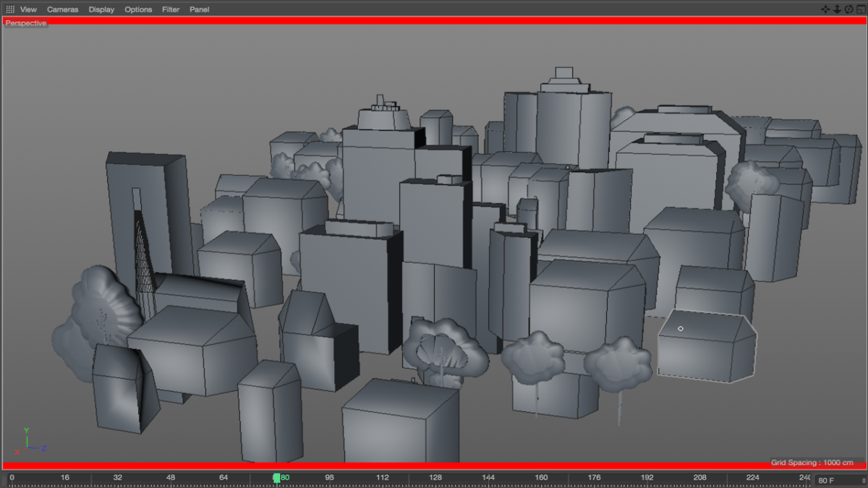Screen dimensions: 868x488
Task: Click the green playhead at frame 80
Action: point(276,478)
